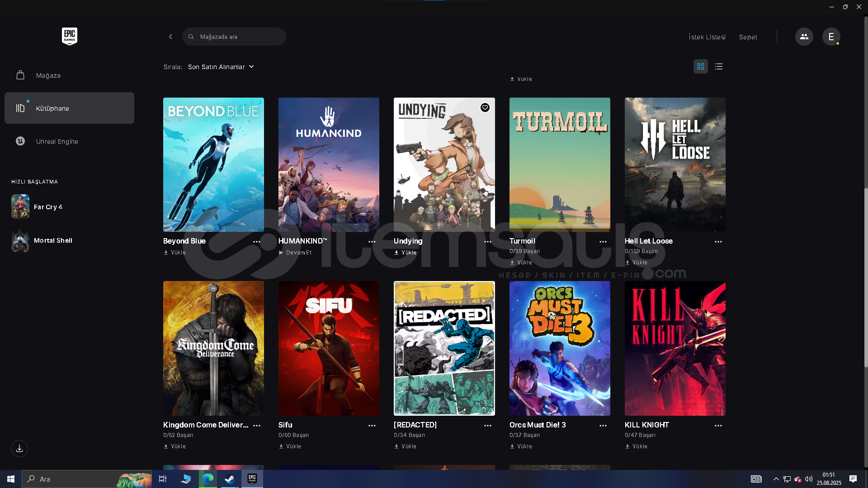Install Hell Let Loose via Yükle
Viewport: 868px width, 488px height.
(x=636, y=263)
